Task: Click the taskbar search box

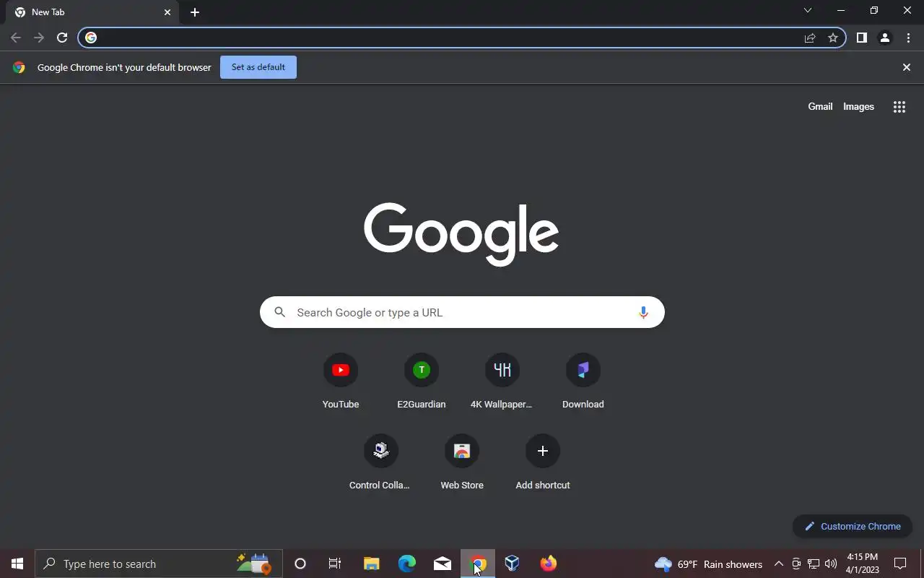Action: click(159, 564)
